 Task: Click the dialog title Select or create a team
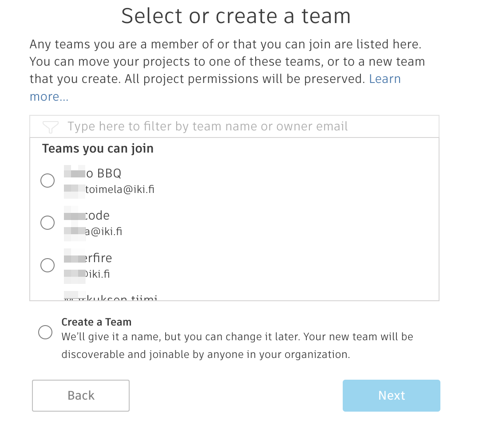pos(236,16)
